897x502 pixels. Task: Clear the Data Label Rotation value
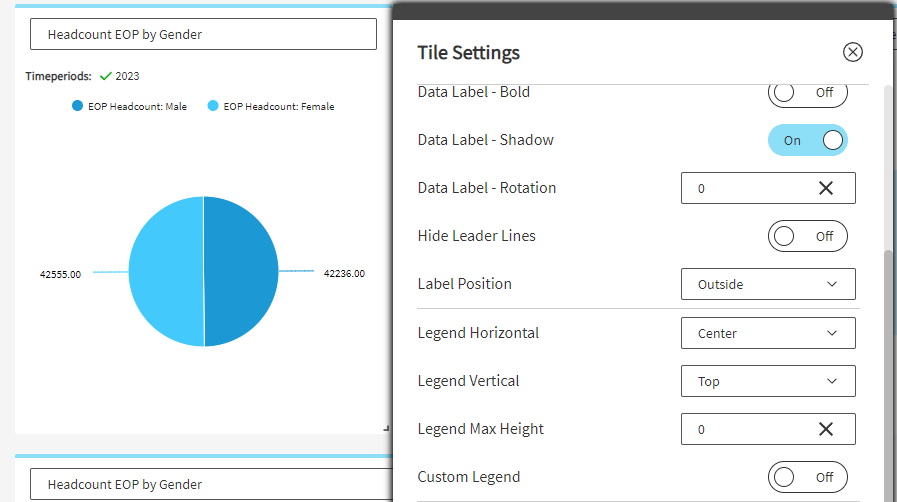coord(826,188)
